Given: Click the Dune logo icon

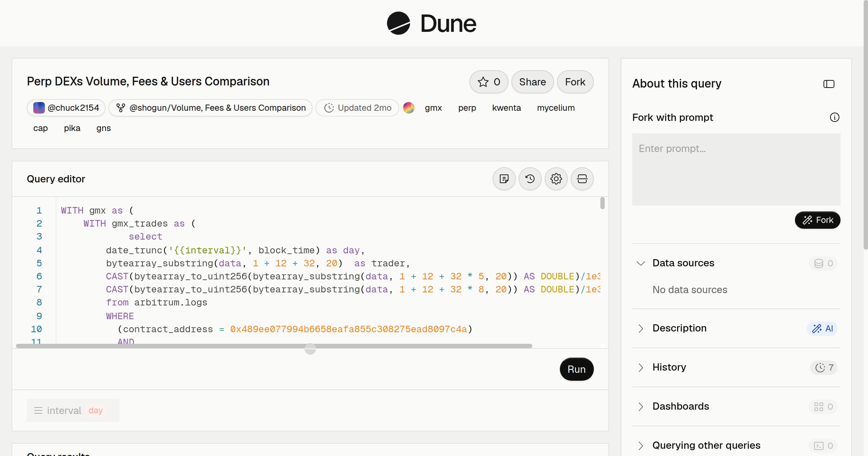Looking at the screenshot, I should pos(399,23).
